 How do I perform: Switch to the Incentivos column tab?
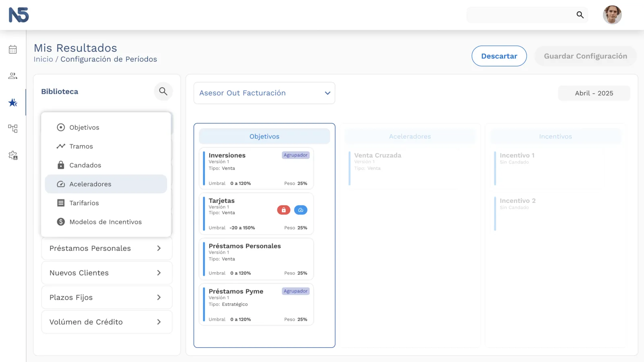(555, 137)
